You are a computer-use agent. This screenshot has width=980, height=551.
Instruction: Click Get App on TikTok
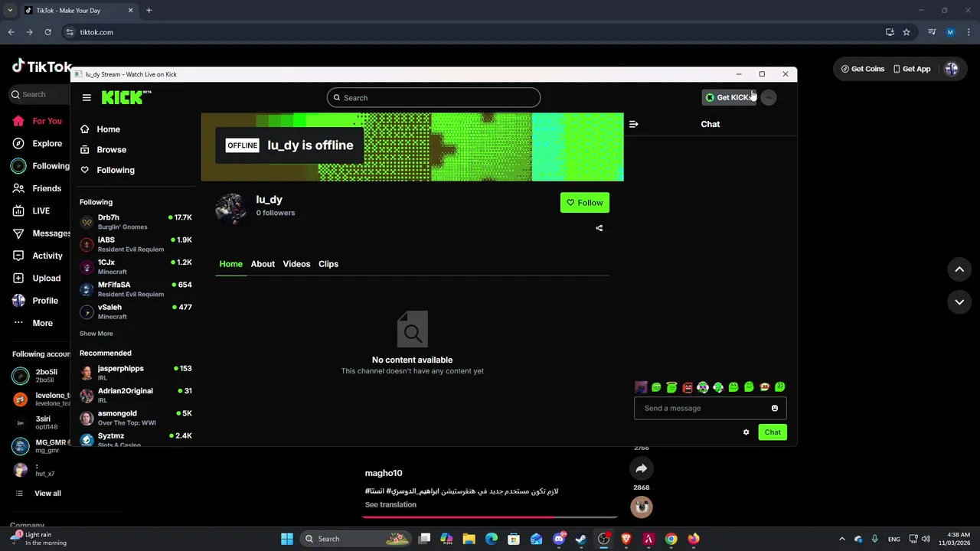(x=911, y=69)
